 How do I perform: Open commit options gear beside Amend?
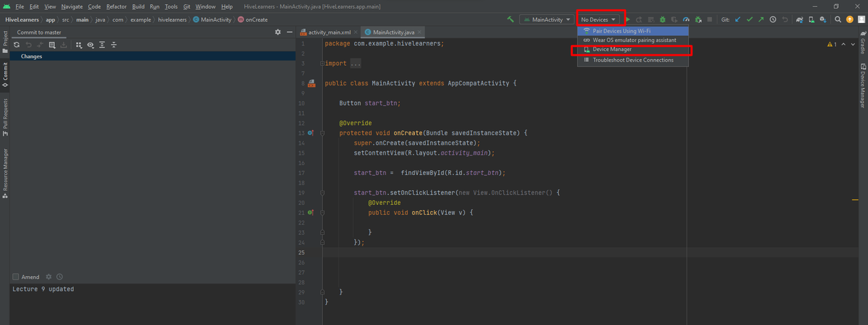[x=48, y=277]
